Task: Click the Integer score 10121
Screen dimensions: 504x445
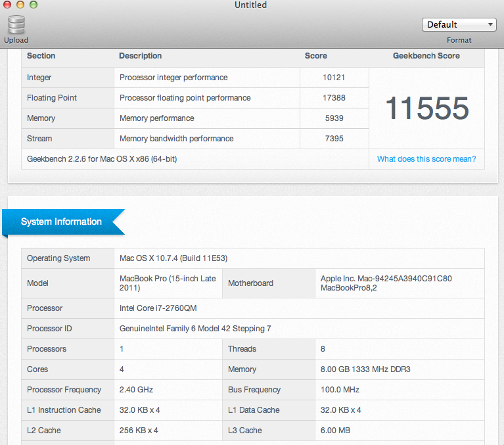Action: (x=334, y=78)
